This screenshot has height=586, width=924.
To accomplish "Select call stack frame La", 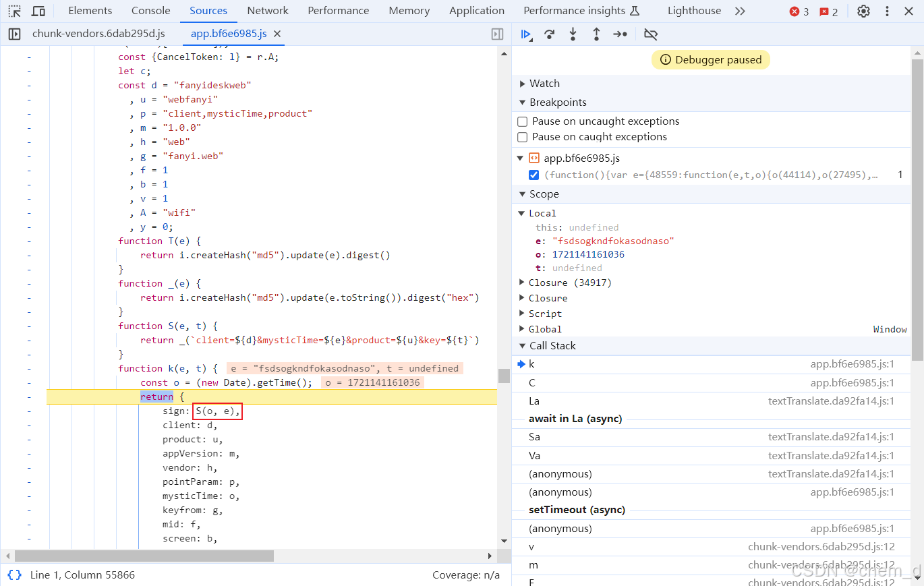I will coord(534,401).
